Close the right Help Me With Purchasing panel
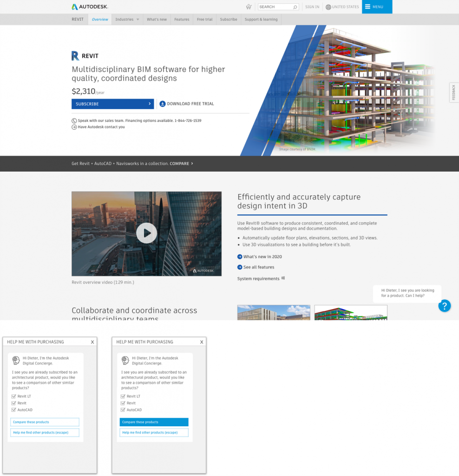459x476 pixels. (202, 342)
